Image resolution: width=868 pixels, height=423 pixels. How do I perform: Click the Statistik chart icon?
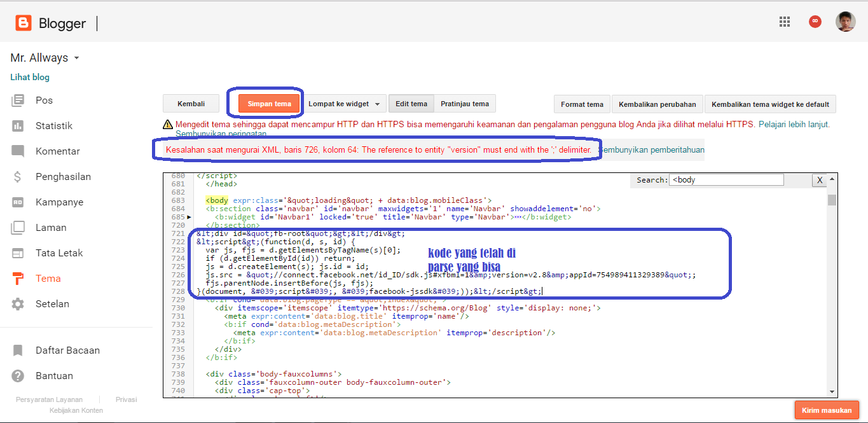coord(18,126)
